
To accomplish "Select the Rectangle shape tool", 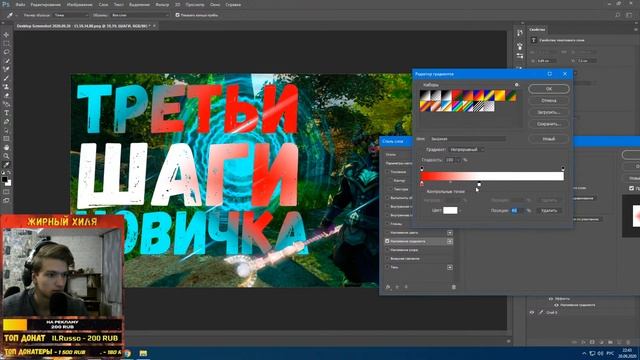I will tap(6, 139).
